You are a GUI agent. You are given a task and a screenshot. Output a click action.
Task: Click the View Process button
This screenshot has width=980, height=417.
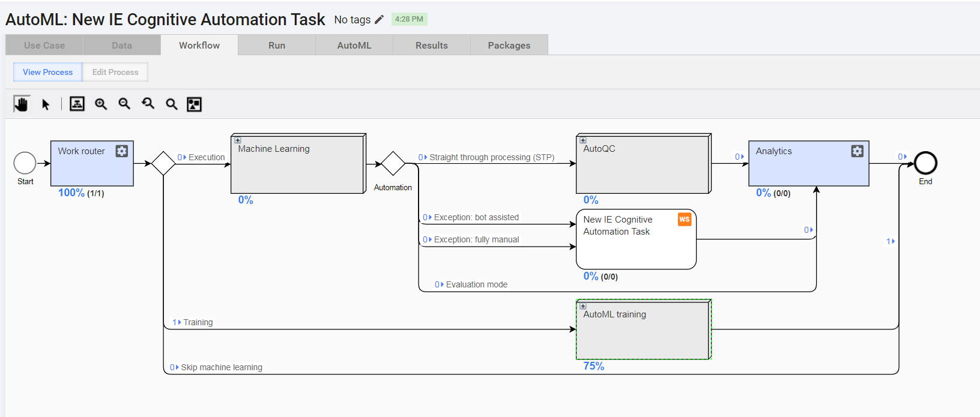click(x=48, y=72)
